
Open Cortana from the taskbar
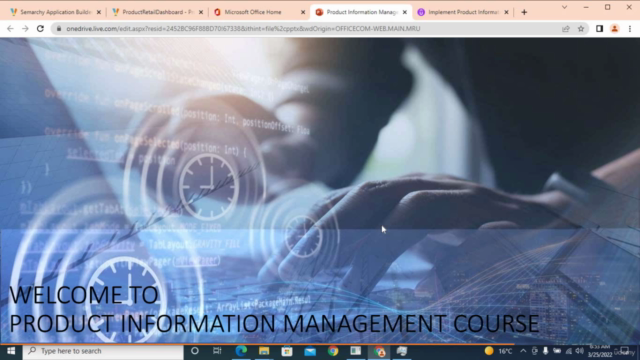[x=195, y=351]
